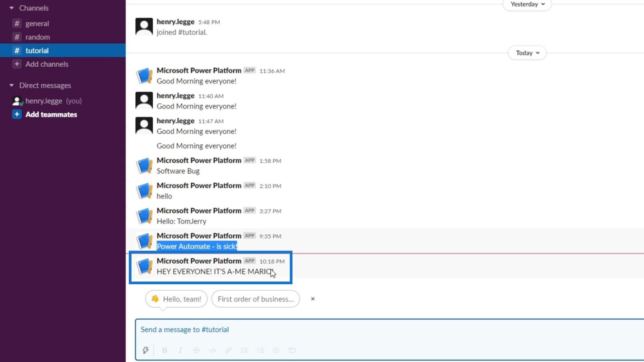Click the hello message text
644x362 pixels.
[164, 196]
